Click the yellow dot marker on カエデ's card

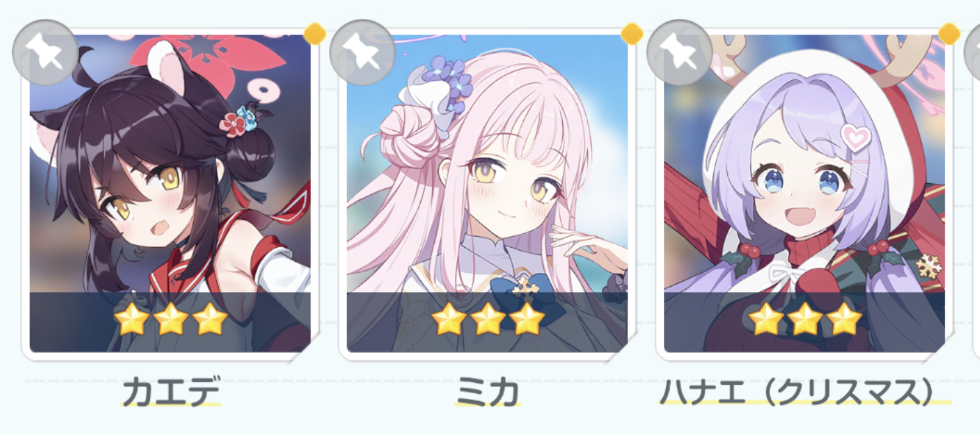tap(314, 33)
